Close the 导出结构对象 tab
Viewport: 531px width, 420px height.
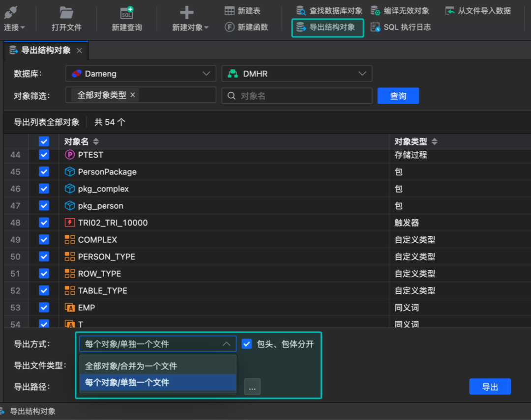[x=79, y=51]
